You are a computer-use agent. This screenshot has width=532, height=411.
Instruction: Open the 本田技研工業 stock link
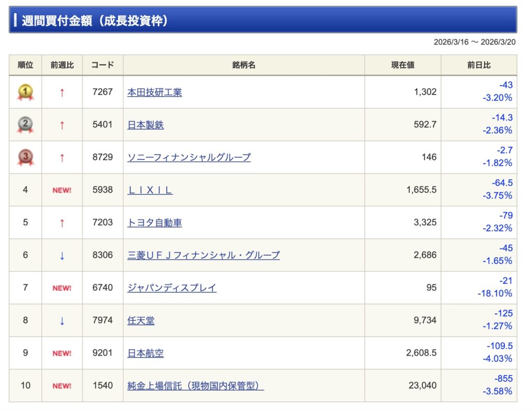pyautogui.click(x=154, y=92)
